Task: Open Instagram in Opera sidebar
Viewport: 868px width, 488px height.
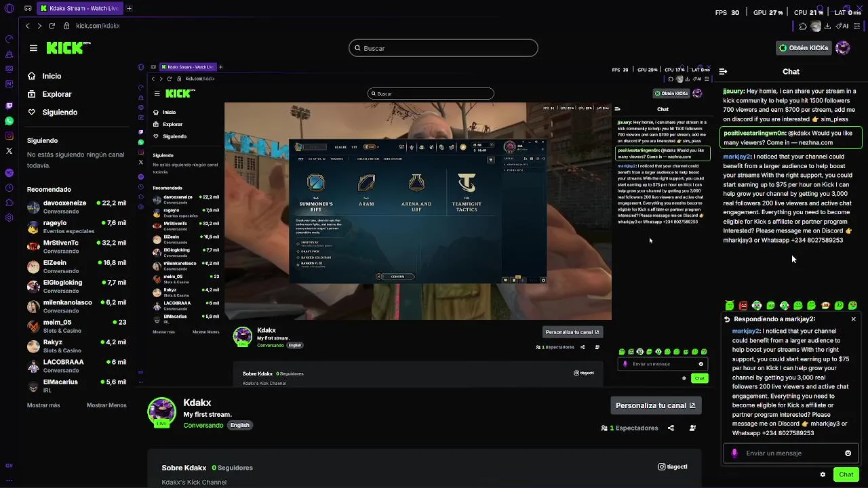Action: 9,136
